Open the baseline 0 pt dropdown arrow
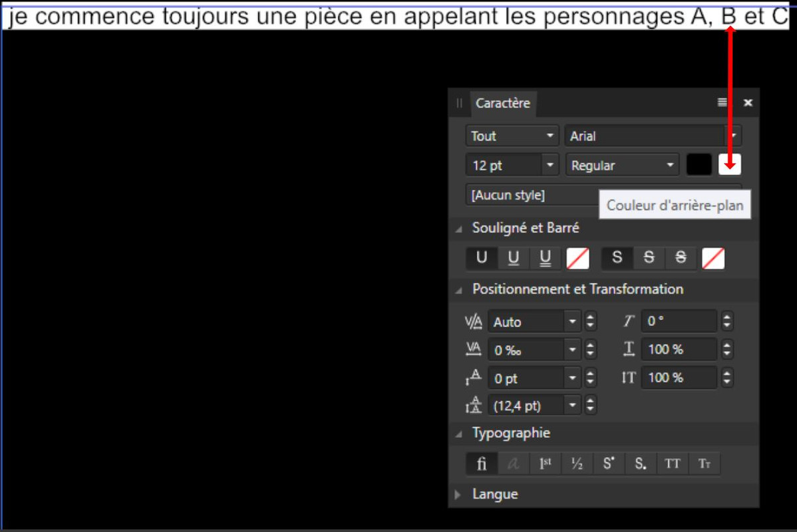This screenshot has width=797, height=532. [x=572, y=378]
